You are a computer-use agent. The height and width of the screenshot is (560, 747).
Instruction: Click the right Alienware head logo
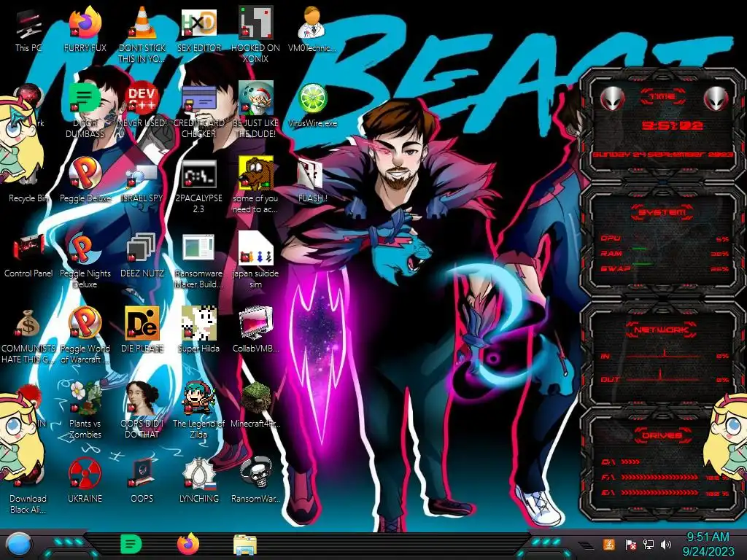pos(716,99)
